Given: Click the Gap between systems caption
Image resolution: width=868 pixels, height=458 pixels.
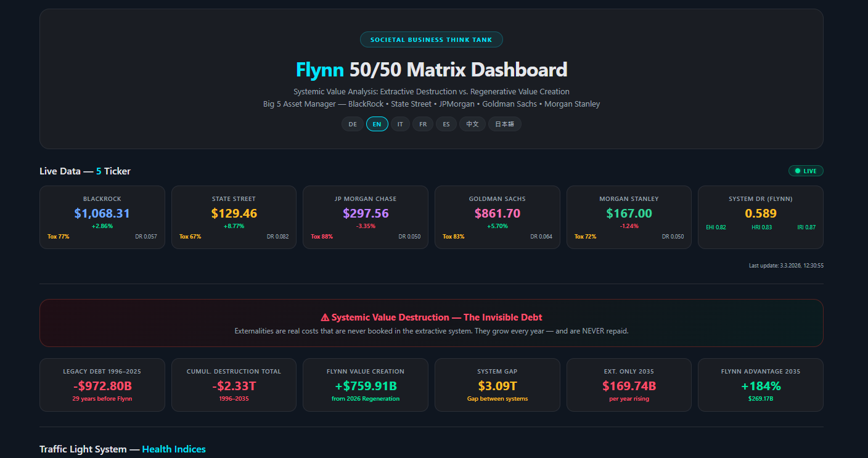Looking at the screenshot, I should [497, 399].
